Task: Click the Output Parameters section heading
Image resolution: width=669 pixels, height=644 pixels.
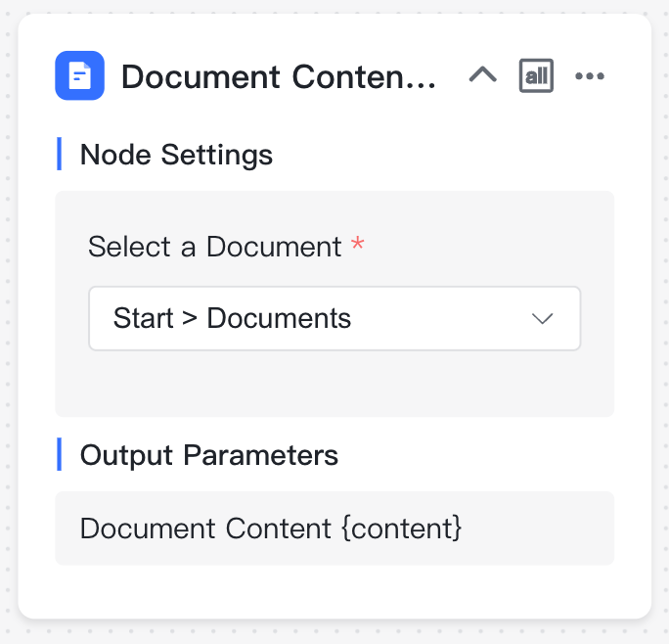Action: tap(209, 455)
